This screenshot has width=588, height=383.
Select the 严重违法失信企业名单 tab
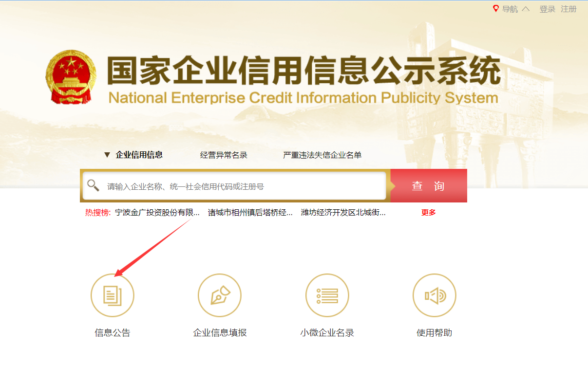(x=322, y=155)
